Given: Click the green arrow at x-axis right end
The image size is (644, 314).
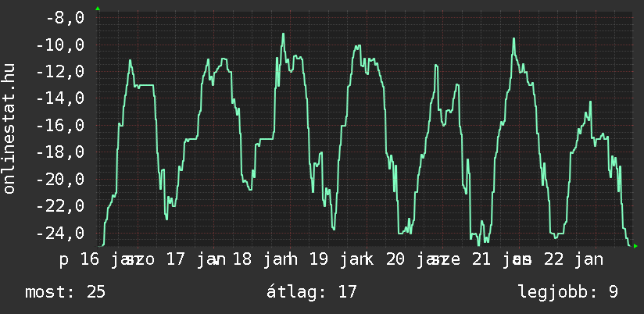Looking at the screenshot, I should [x=635, y=246].
